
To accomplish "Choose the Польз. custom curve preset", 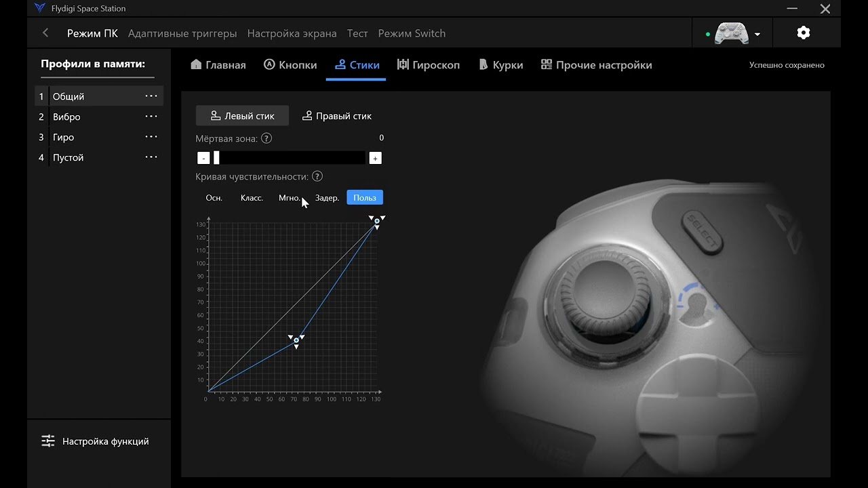I will [x=365, y=198].
